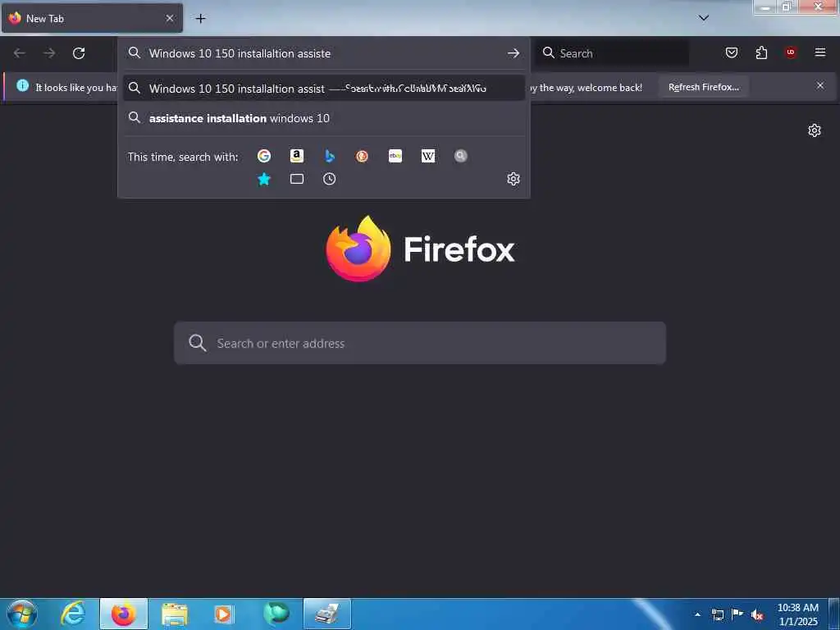Open the Firefox application menu
840x630 pixels.
coord(820,52)
